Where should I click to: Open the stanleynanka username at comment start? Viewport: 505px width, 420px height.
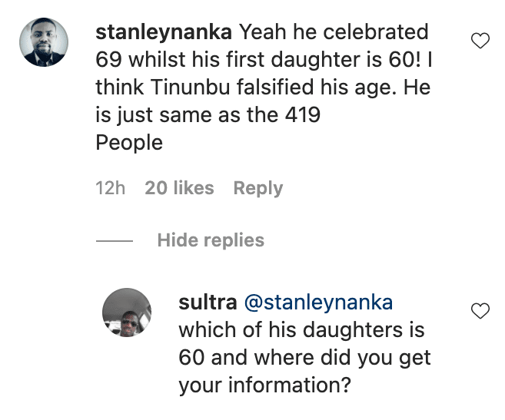point(164,33)
